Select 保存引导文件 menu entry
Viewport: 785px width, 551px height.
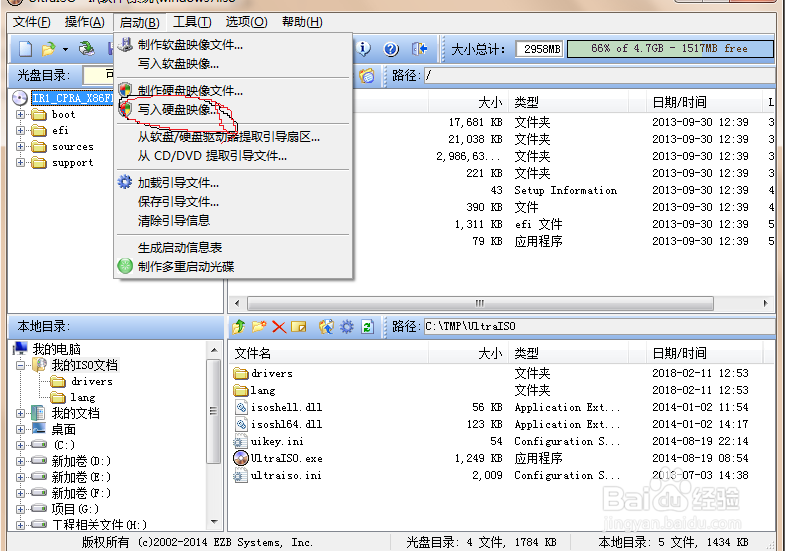click(x=178, y=201)
